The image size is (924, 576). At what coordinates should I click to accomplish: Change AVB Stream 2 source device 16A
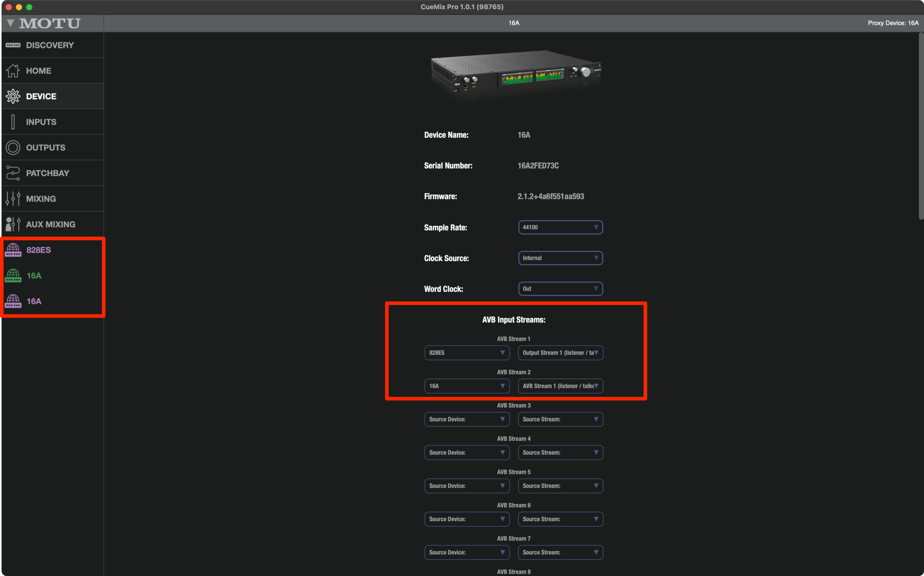point(467,386)
